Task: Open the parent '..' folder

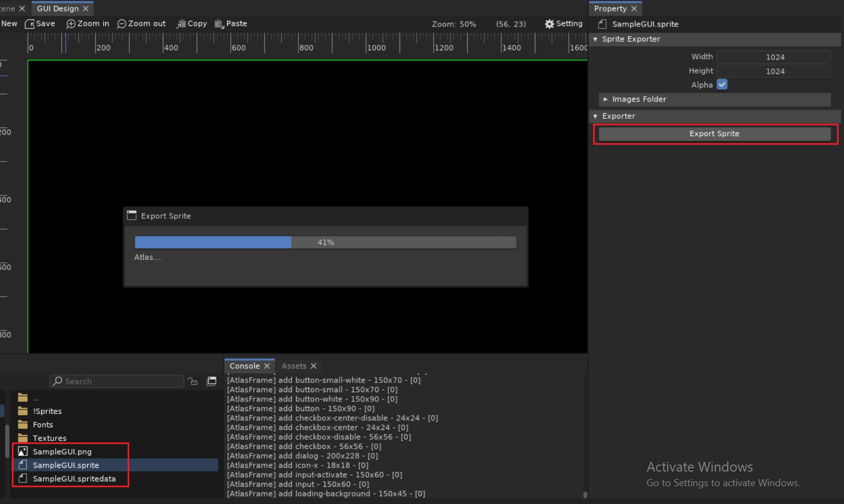Action: [x=35, y=398]
